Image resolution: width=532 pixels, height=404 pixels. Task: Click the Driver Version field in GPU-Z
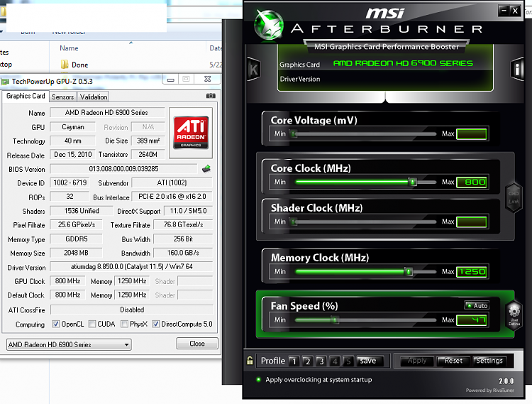point(131,266)
